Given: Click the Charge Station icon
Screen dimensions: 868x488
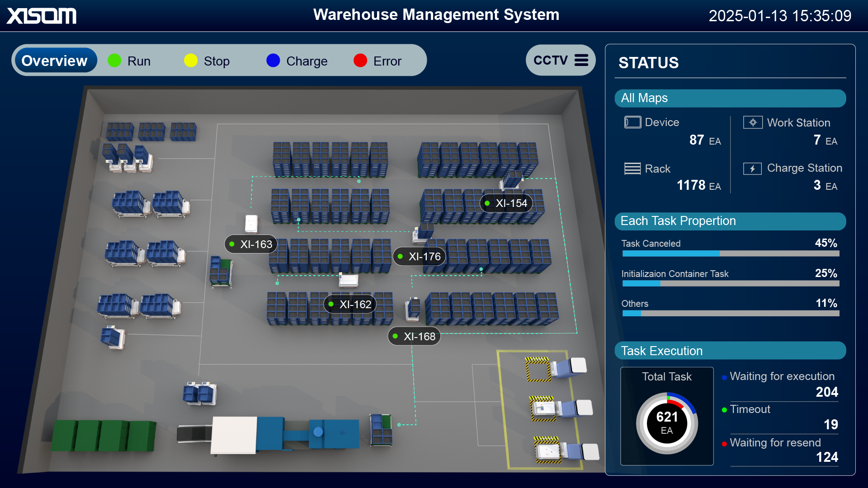Looking at the screenshot, I should (x=753, y=168).
